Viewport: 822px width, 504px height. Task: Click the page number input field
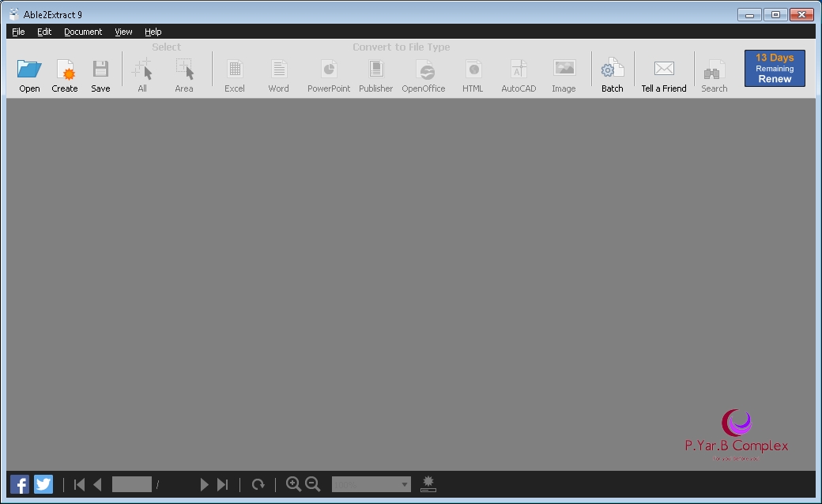[x=131, y=484]
